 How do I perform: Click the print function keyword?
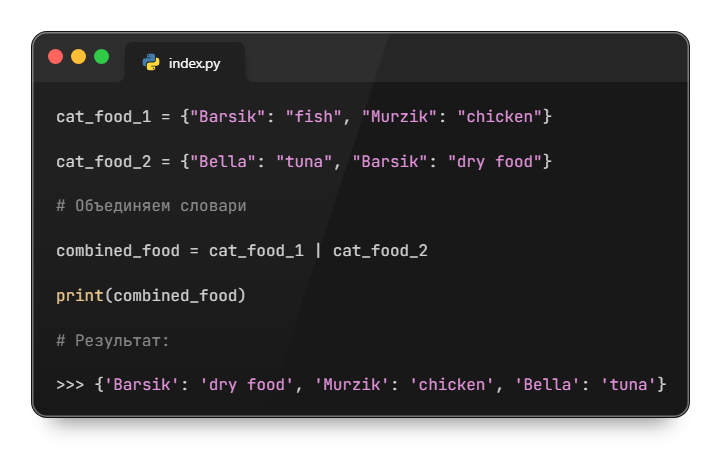click(x=80, y=296)
